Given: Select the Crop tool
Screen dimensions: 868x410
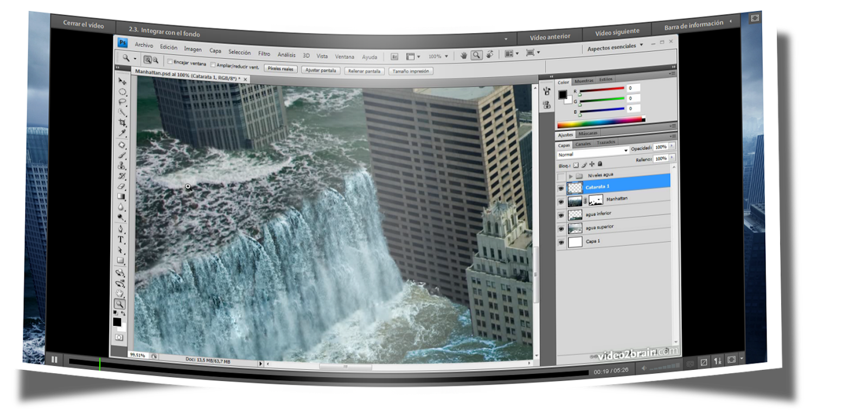Looking at the screenshot, I should click(123, 123).
